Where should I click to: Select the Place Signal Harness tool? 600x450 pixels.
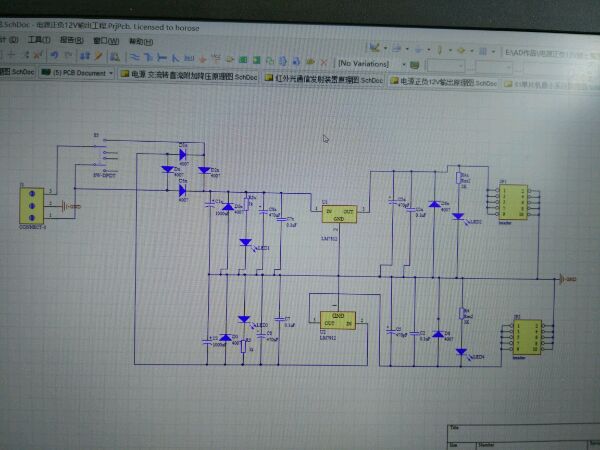click(161, 58)
